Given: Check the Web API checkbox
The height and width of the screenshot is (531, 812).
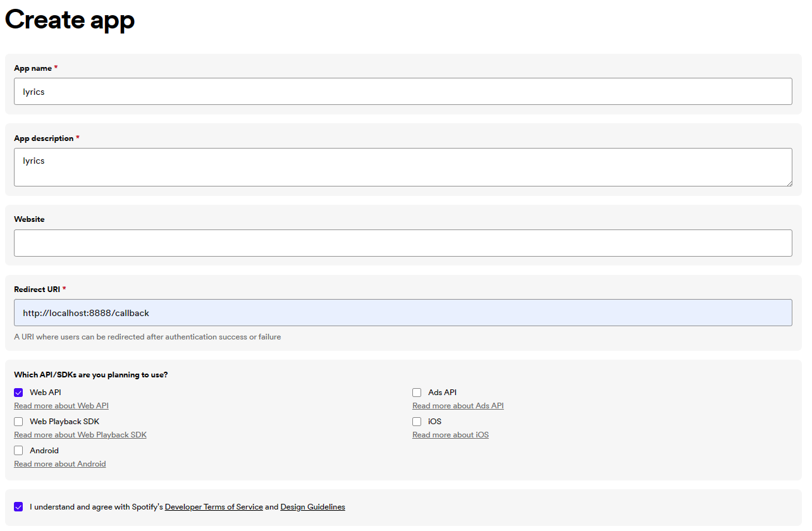Looking at the screenshot, I should pyautogui.click(x=18, y=393).
